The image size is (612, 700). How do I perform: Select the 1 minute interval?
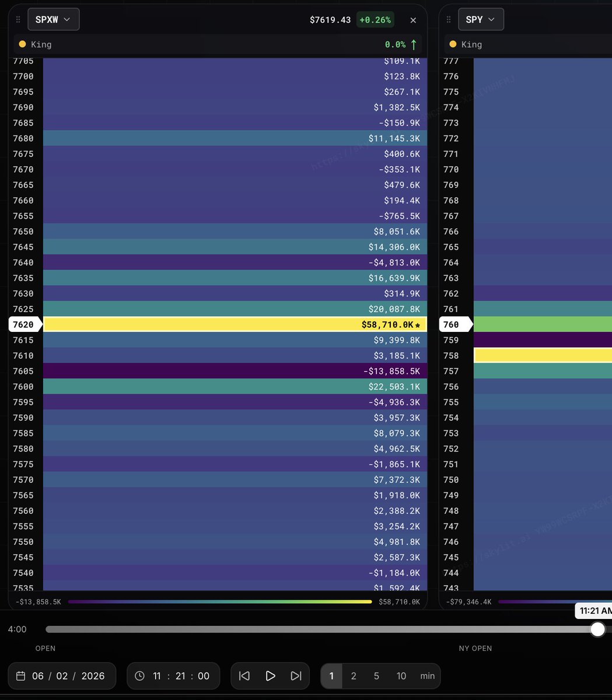331,675
